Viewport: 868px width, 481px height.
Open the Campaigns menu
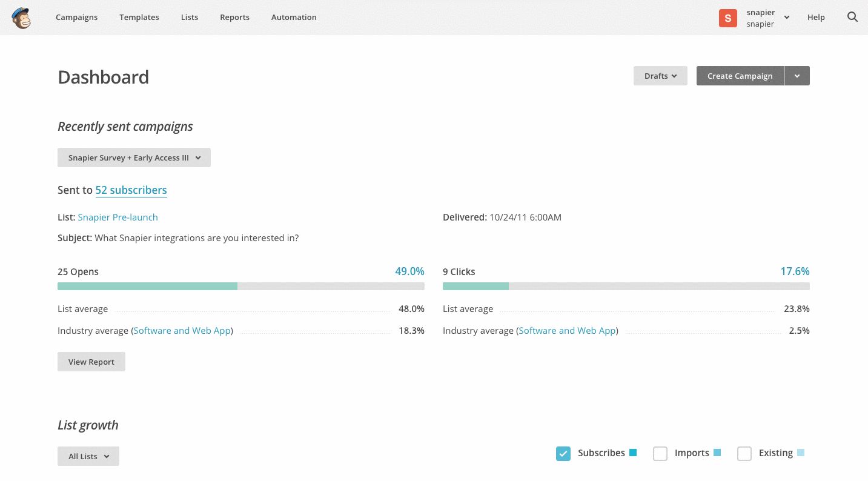click(x=76, y=17)
